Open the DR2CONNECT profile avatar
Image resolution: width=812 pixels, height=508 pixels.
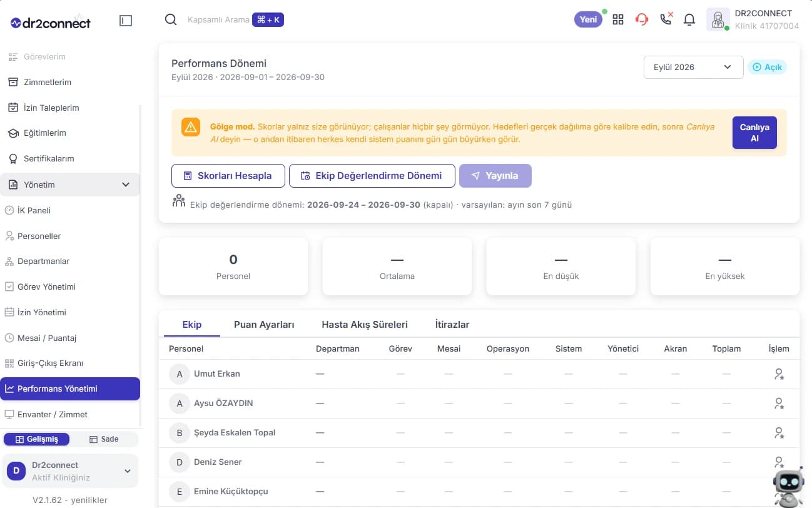pos(718,19)
